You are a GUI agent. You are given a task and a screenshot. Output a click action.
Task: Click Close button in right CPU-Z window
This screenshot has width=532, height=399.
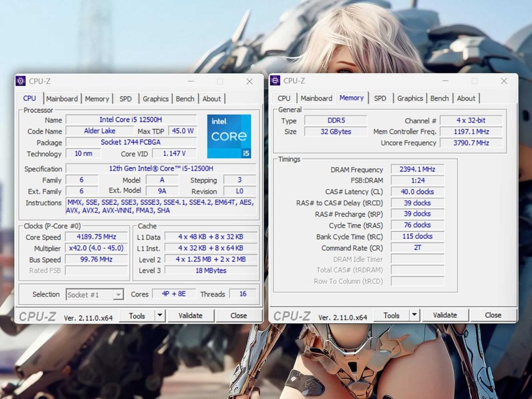(493, 315)
